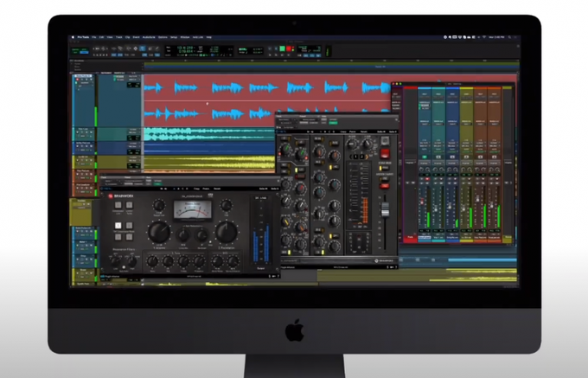Click the large red button in console plugin
The height and width of the screenshot is (378, 588).
tap(385, 153)
